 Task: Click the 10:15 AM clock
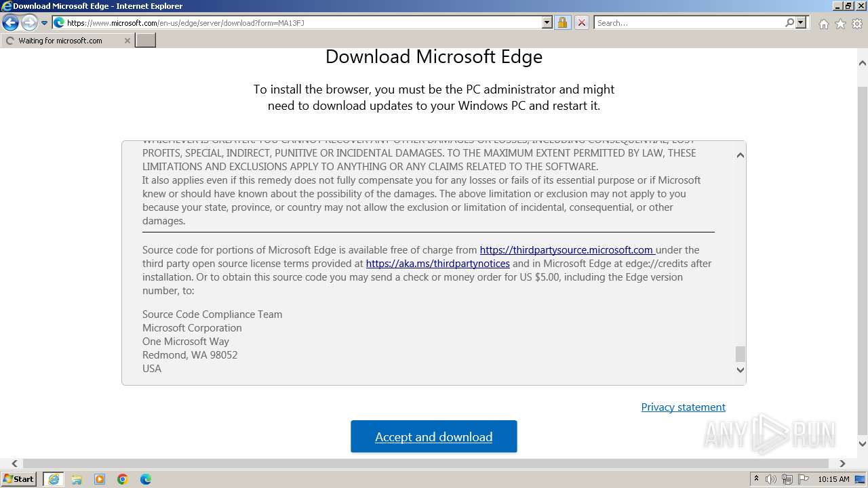(x=833, y=479)
